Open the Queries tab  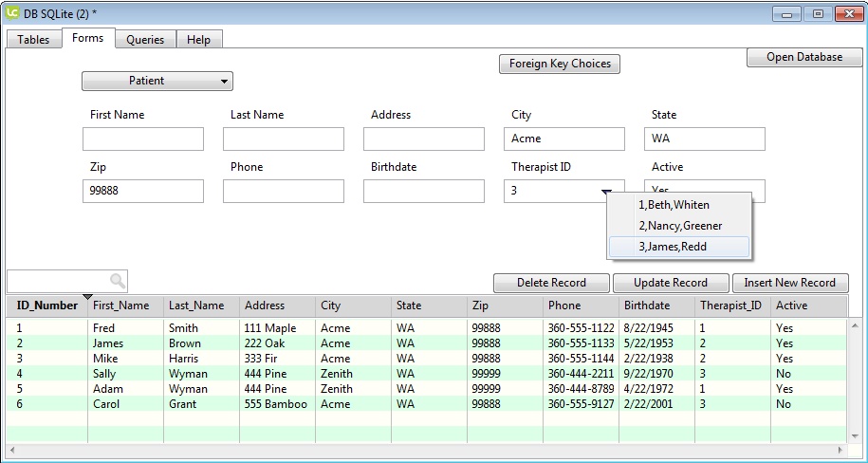point(145,40)
